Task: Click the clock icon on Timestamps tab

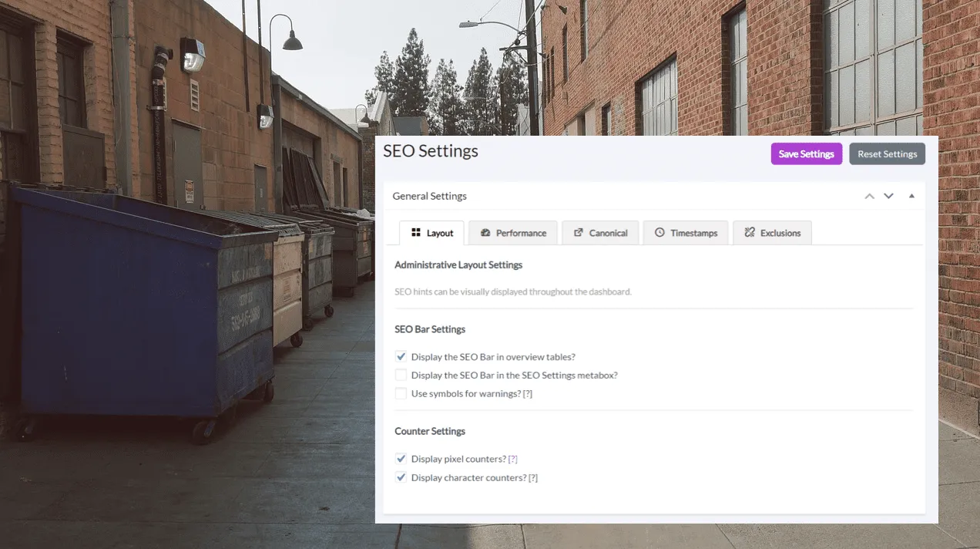Action: pyautogui.click(x=660, y=232)
